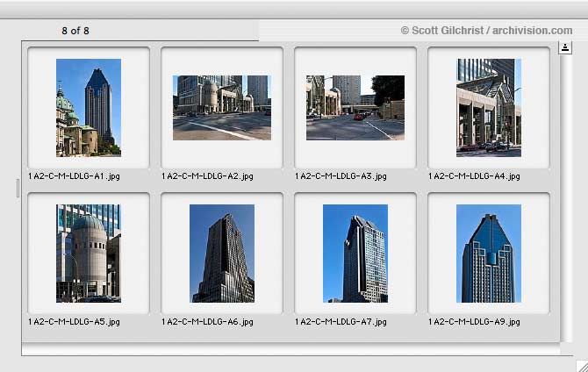Click file name 1A2-C-M-LDLG-A6.jpg

207,322
